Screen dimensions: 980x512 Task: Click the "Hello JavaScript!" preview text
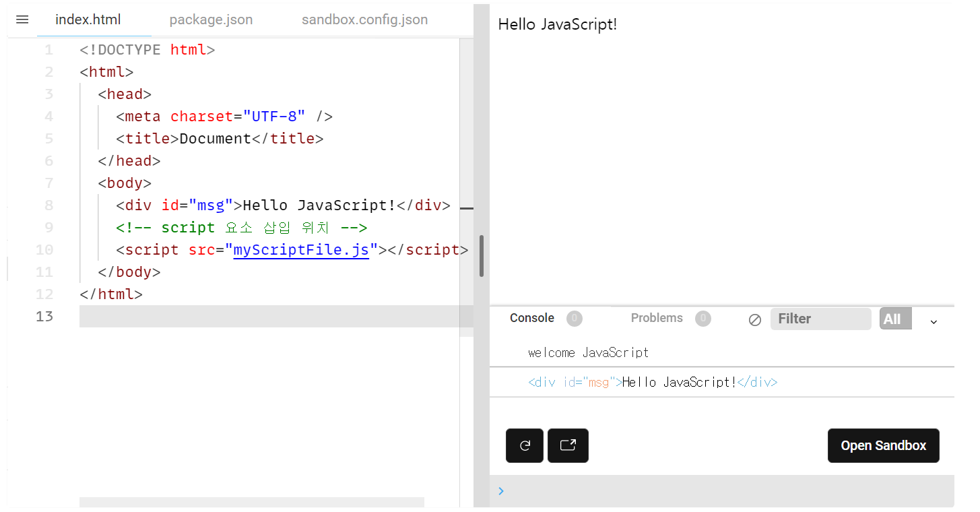tap(557, 24)
